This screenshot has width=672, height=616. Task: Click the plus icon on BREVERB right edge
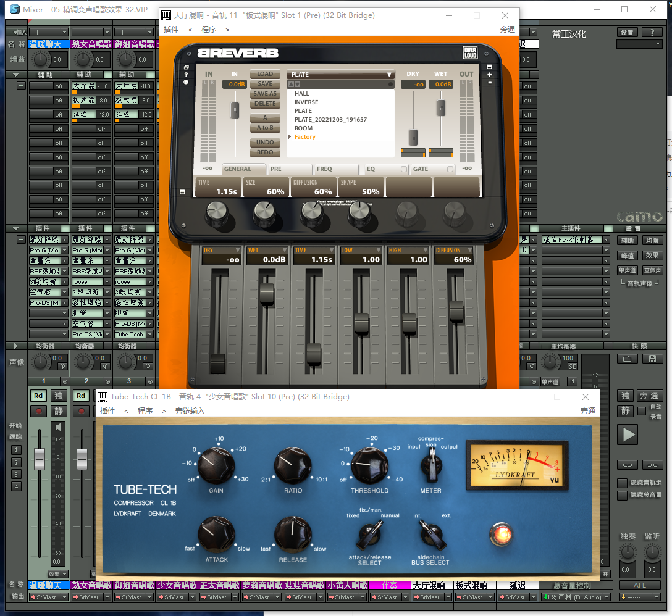(489, 75)
